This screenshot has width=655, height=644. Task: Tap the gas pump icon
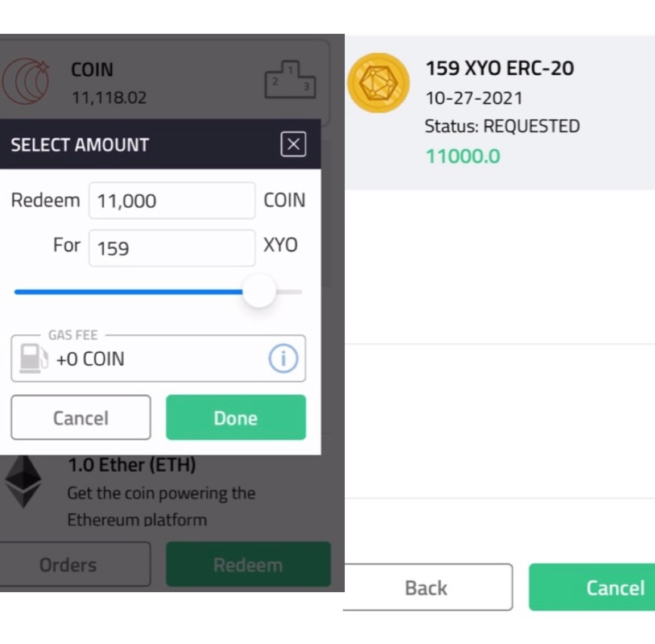(33, 358)
